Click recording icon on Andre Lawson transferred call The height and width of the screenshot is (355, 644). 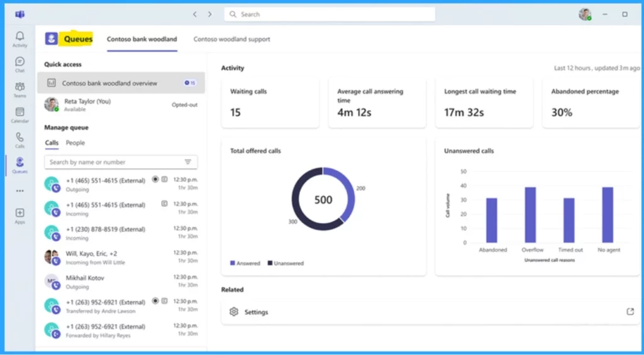click(155, 301)
